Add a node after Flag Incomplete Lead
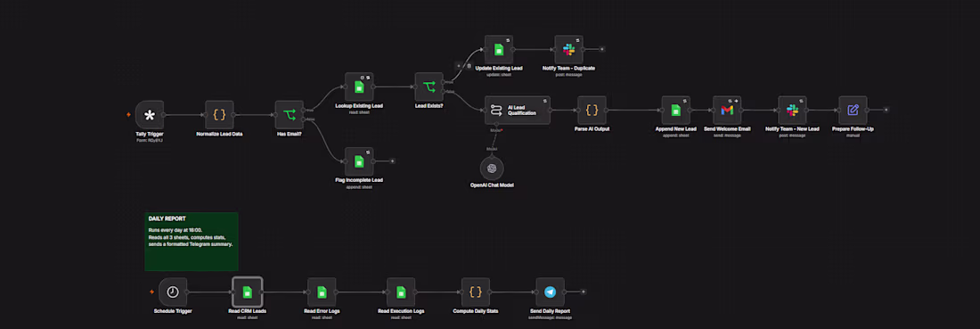Screen dimensions: 980x329 393,161
